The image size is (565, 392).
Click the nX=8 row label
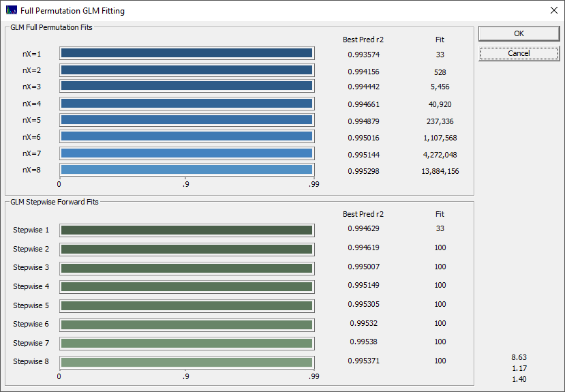click(x=32, y=170)
